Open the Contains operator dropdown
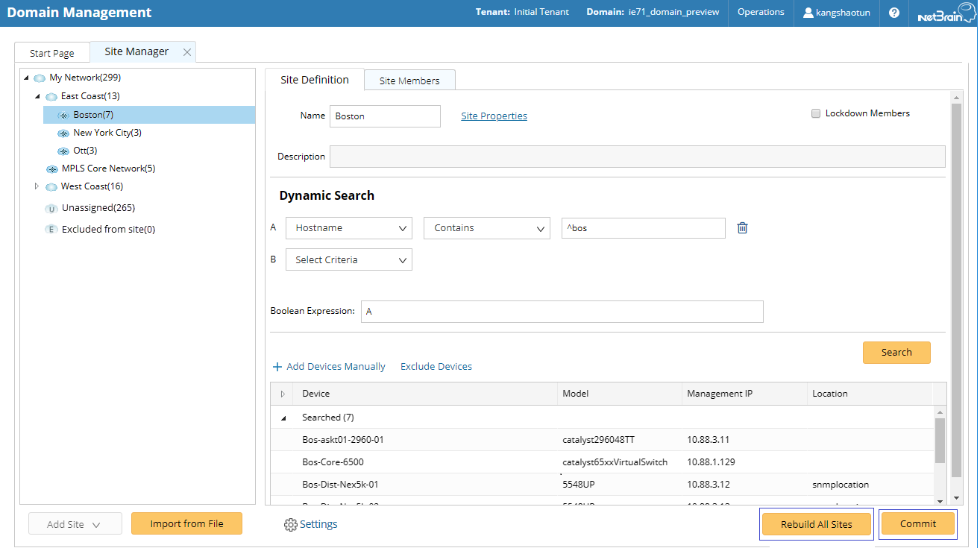Viewport: 980px width, 548px height. 486,228
